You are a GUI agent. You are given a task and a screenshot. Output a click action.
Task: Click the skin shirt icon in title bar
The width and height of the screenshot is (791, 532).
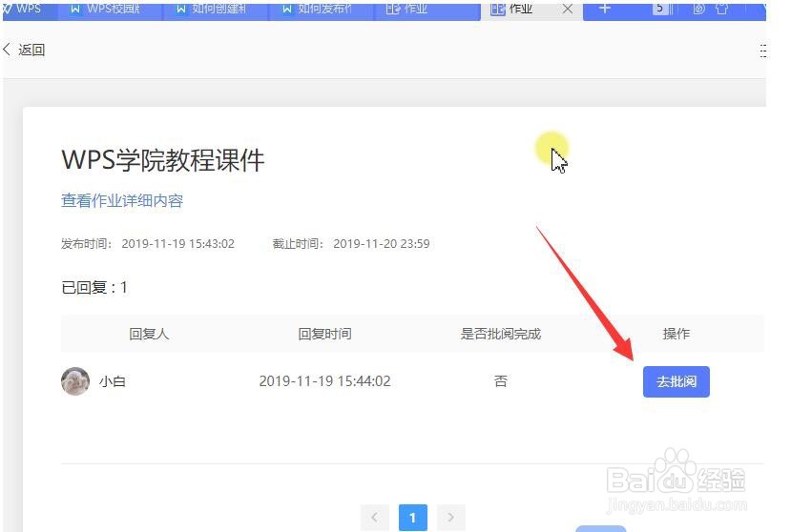[722, 9]
